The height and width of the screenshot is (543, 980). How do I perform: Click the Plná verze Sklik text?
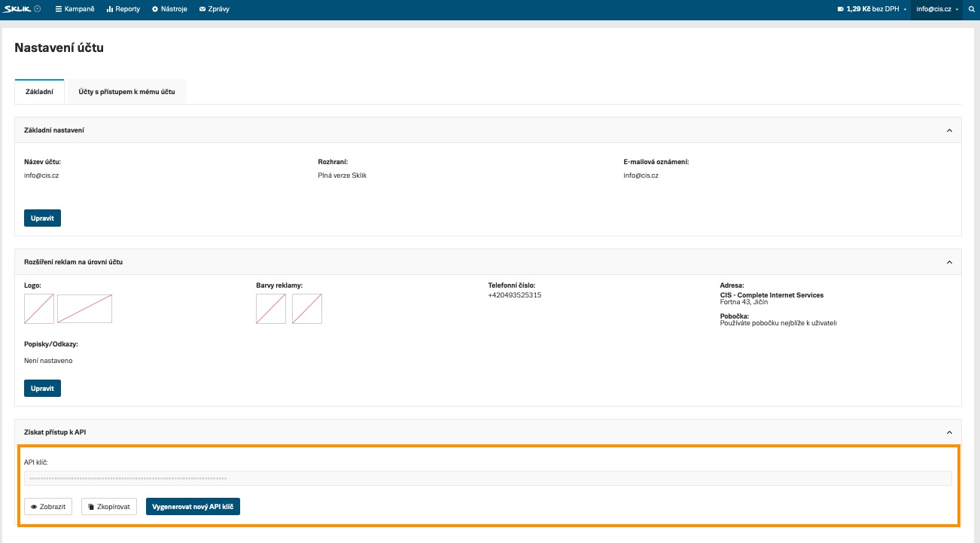coord(342,175)
